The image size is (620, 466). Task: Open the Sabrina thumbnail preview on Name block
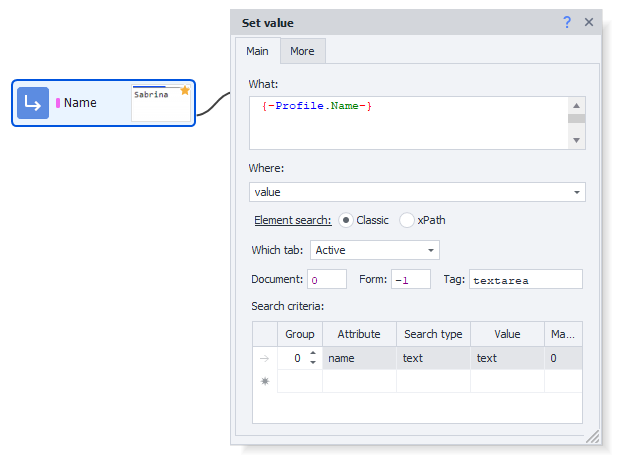pyautogui.click(x=160, y=103)
